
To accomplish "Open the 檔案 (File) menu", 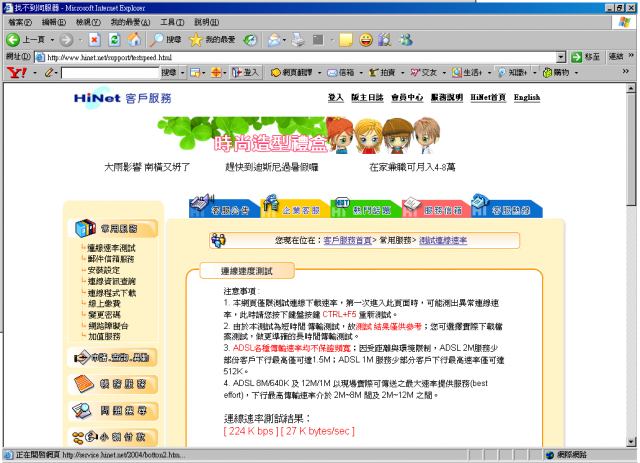I will [x=20, y=22].
